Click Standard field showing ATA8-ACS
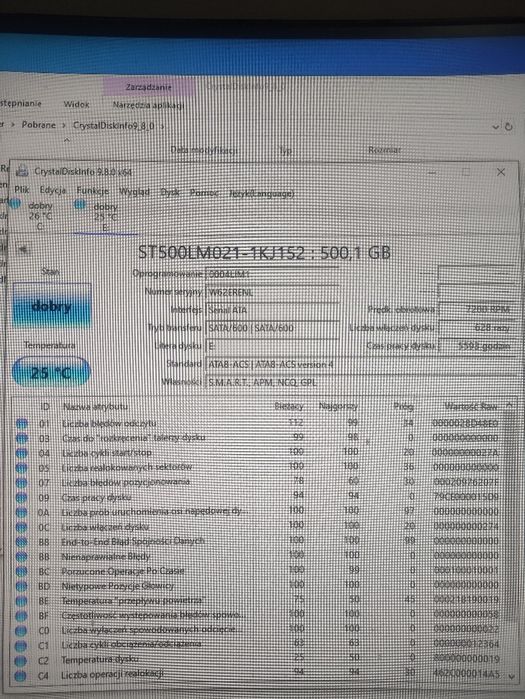The image size is (525, 699). [361, 364]
